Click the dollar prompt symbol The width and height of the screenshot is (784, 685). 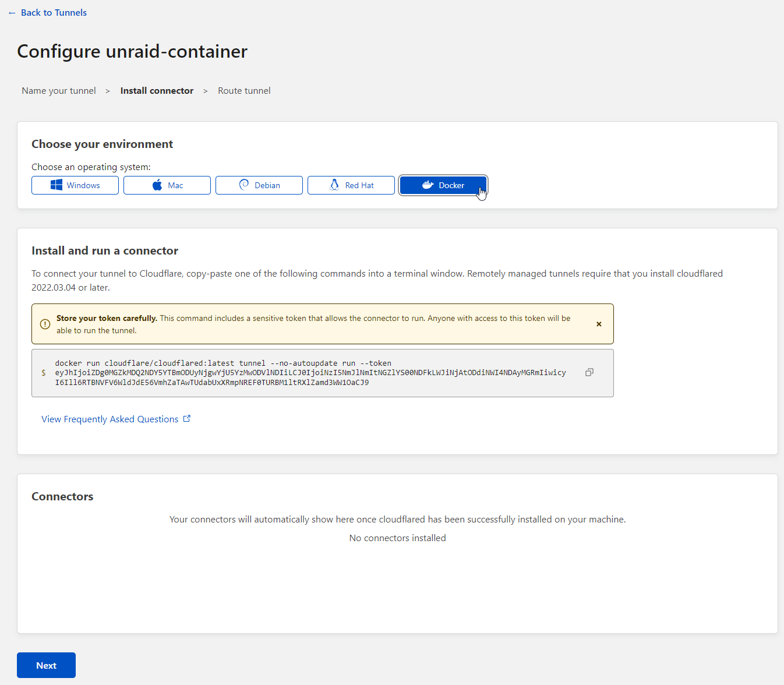pyautogui.click(x=44, y=373)
